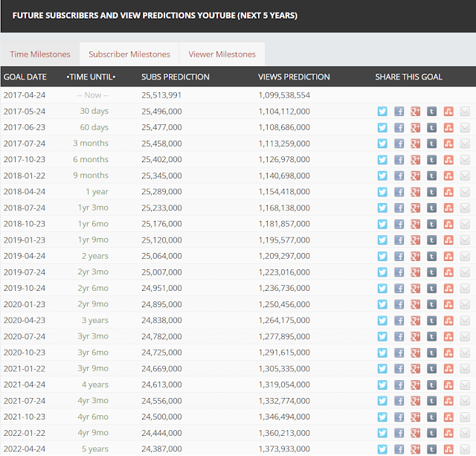Sort by the Time Until column header

[x=91, y=77]
